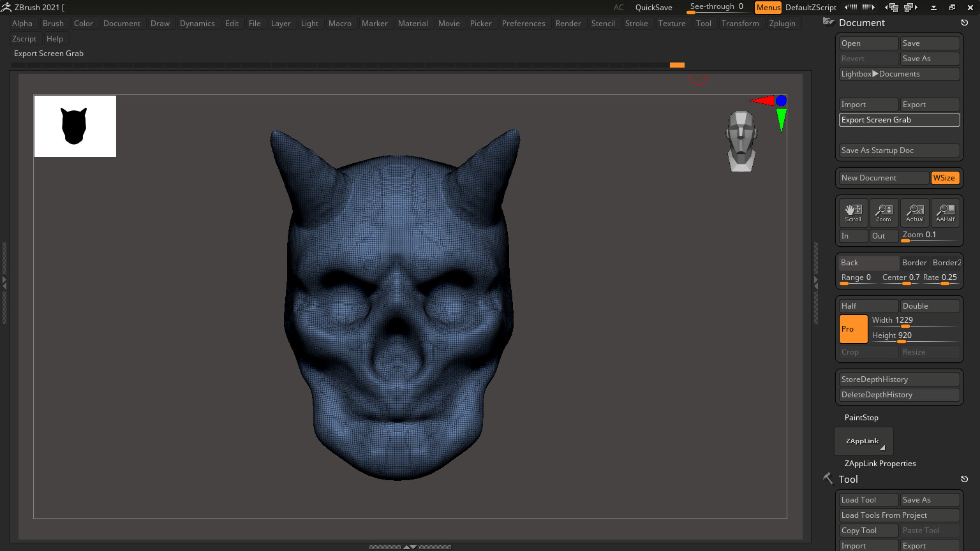This screenshot has width=980, height=551.
Task: Click the ZAppLink icon
Action: tap(863, 441)
